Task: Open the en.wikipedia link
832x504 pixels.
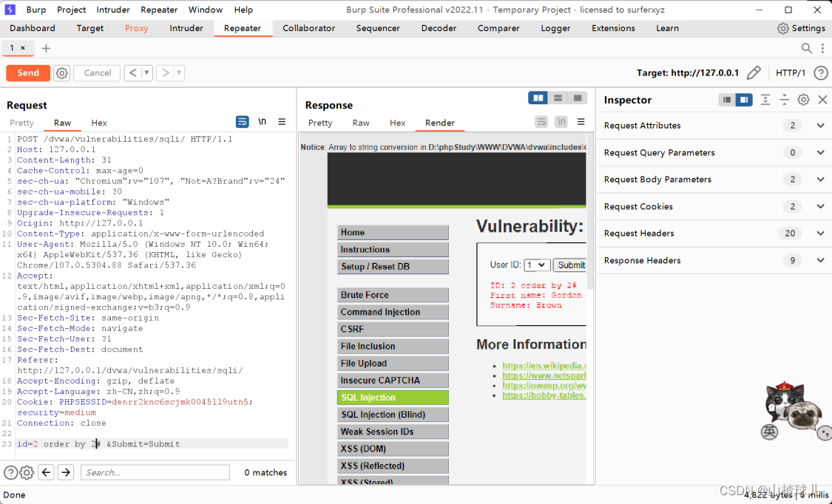Action: (544, 366)
